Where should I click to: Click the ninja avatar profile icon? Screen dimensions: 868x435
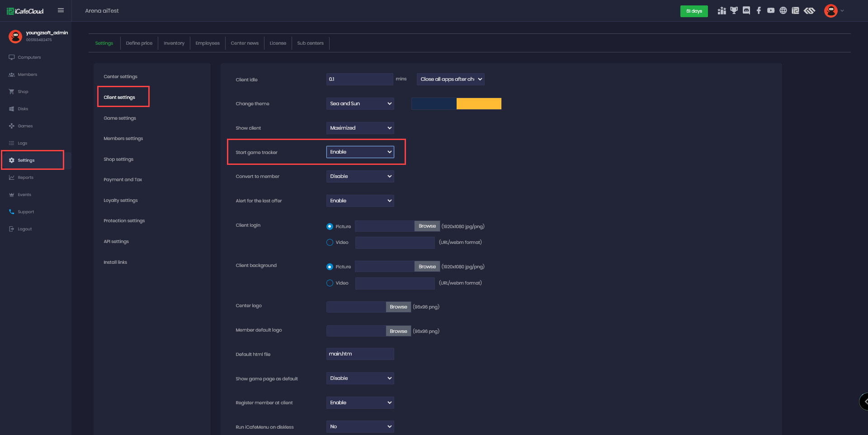click(830, 11)
